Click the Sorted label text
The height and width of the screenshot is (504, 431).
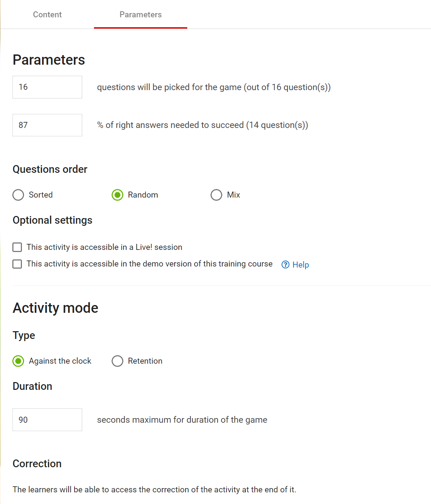41,195
